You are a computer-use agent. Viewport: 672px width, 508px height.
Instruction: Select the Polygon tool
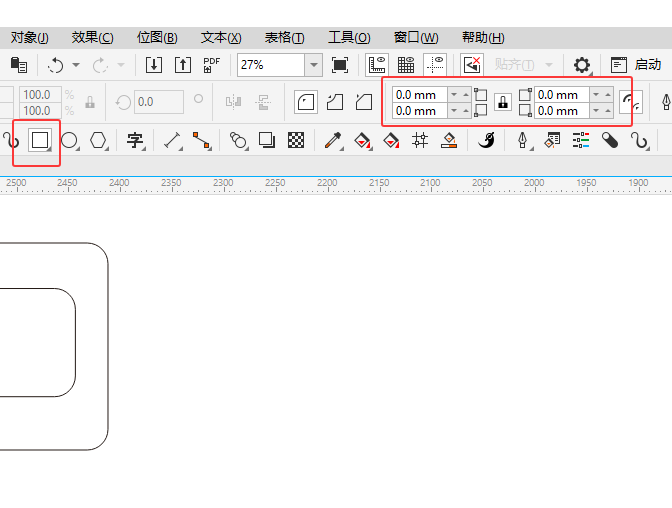click(99, 140)
